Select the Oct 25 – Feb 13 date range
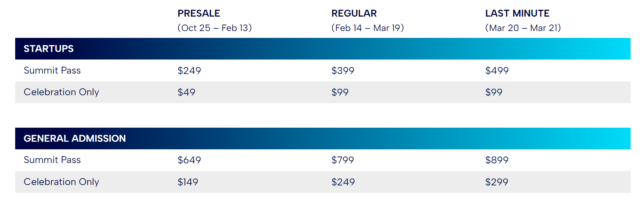 coord(215,28)
